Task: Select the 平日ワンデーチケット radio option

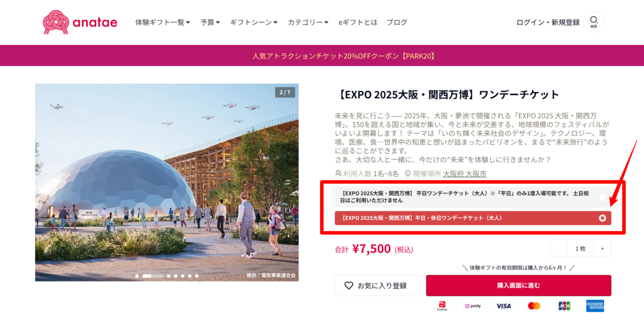Action: 602,197
